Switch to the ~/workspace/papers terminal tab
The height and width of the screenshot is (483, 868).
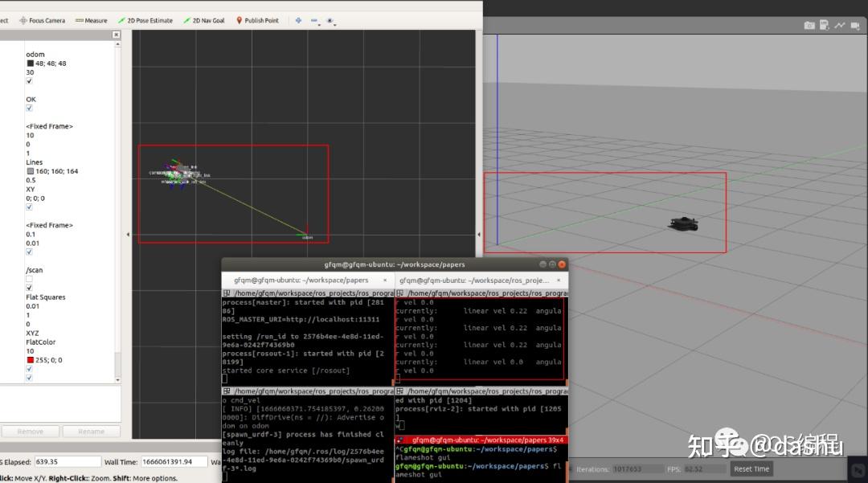pyautogui.click(x=301, y=280)
